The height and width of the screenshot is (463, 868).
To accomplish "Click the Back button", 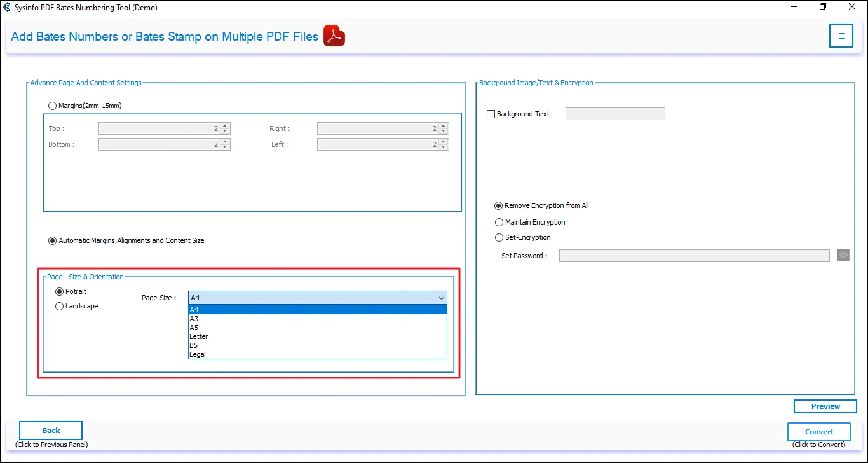I will [x=51, y=431].
